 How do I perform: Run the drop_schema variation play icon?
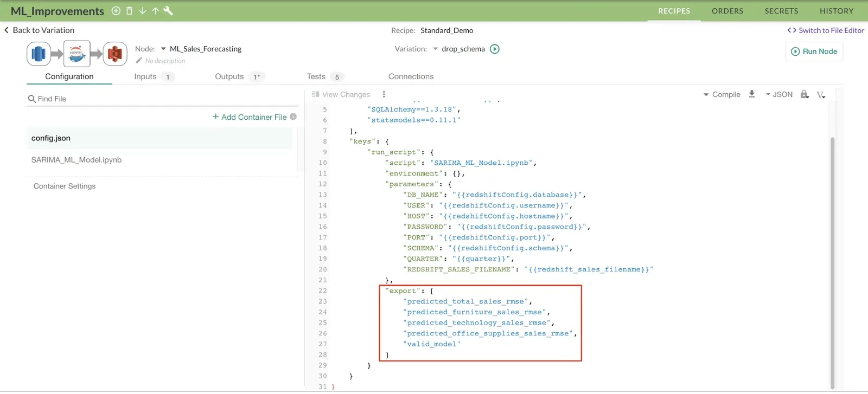pos(495,49)
